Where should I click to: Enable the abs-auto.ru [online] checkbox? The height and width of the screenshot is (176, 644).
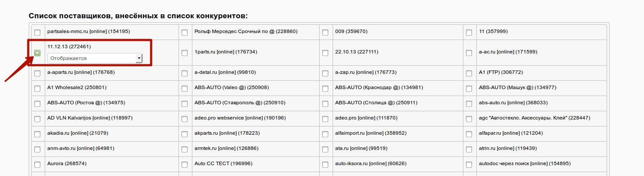[469, 104]
